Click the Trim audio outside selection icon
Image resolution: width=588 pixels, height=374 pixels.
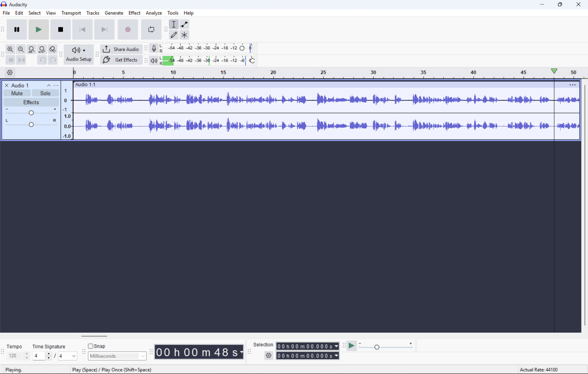point(11,60)
